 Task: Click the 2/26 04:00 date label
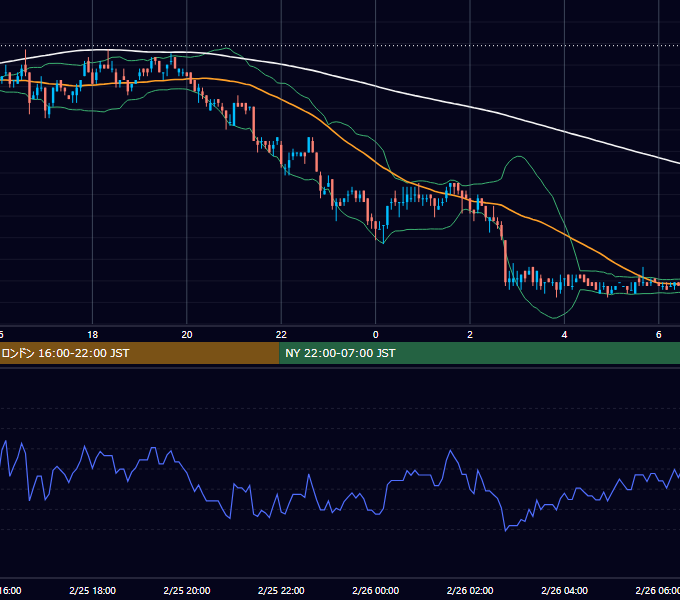[564, 590]
